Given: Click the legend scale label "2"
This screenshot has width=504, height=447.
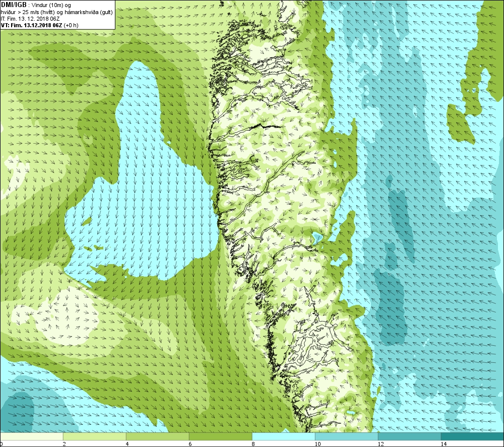Looking at the screenshot, I should coord(65,444).
